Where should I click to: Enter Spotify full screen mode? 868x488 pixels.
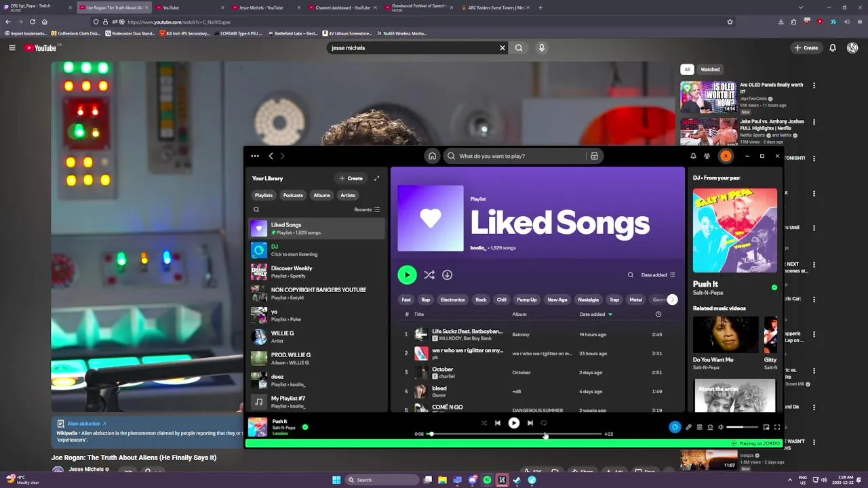point(777,427)
